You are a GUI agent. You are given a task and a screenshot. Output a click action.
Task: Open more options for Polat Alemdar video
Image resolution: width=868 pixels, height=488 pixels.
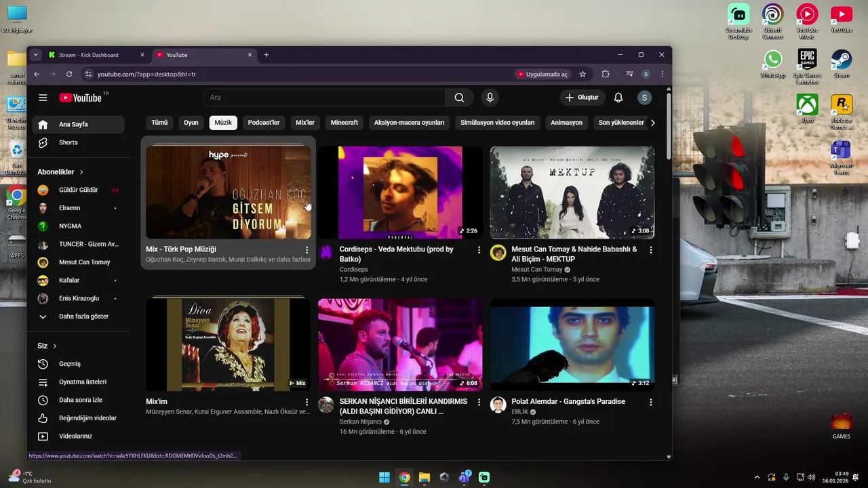click(651, 402)
